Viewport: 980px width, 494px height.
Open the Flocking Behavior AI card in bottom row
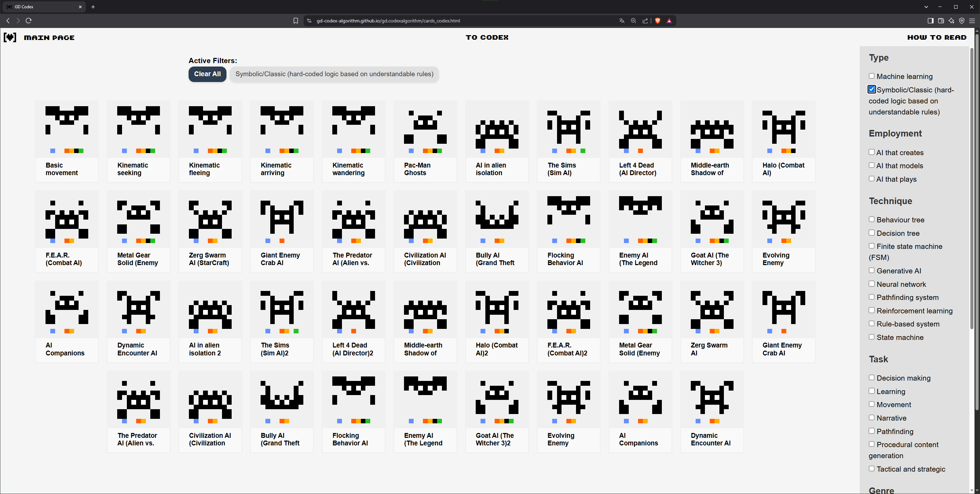pos(353,412)
